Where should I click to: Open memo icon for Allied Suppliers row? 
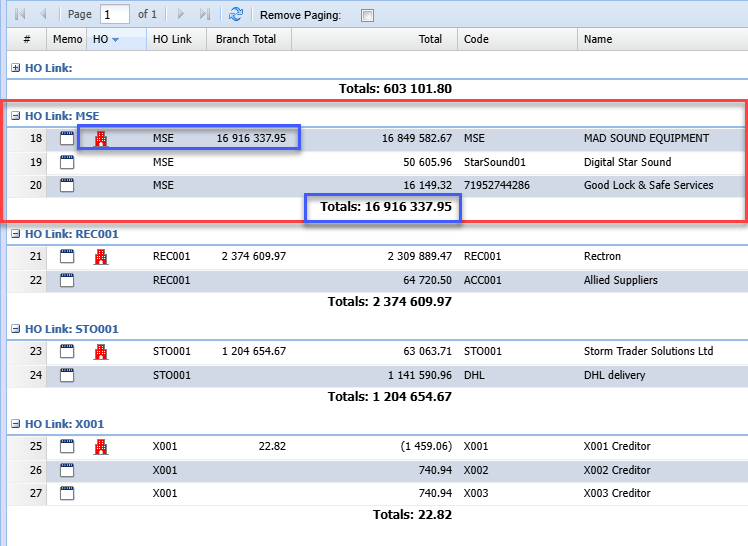coord(67,281)
